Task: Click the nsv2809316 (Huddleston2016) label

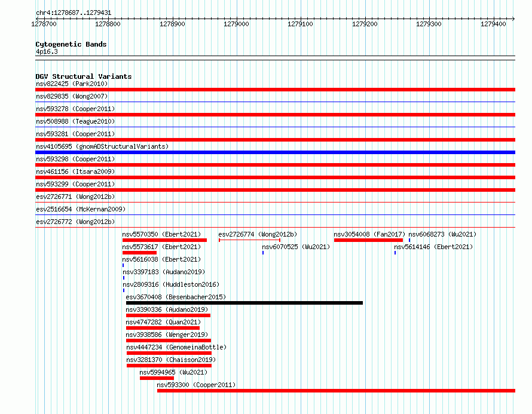Action: pyautogui.click(x=171, y=284)
